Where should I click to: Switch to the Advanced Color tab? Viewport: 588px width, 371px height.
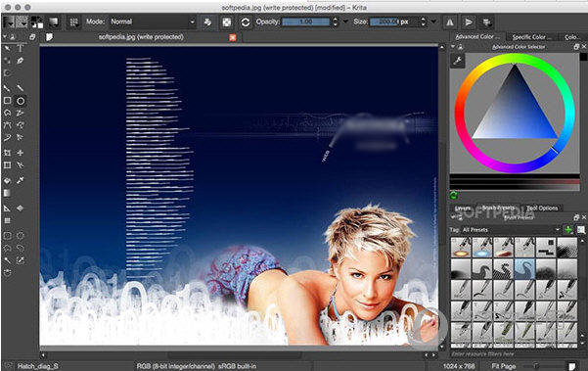click(477, 37)
